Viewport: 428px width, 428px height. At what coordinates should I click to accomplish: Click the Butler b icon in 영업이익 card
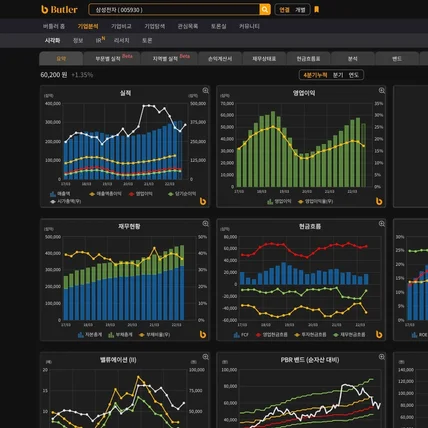[x=379, y=201]
